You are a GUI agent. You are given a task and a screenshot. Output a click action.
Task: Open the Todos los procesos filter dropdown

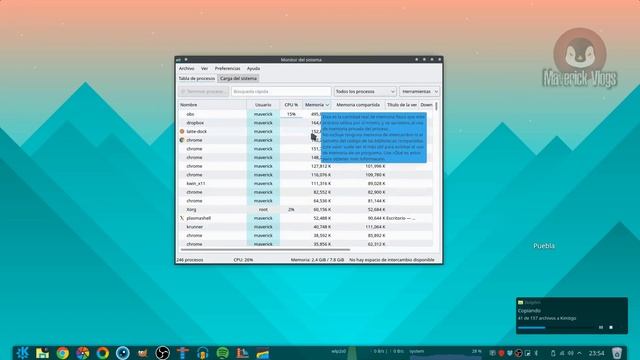tap(364, 91)
